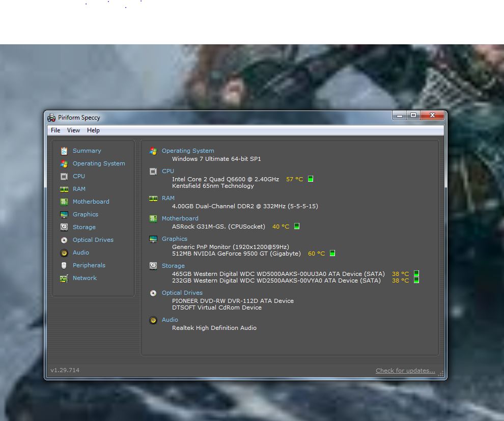Click the Speccy app icon in title bar
Viewport: 504px width, 421px height.
[x=51, y=118]
